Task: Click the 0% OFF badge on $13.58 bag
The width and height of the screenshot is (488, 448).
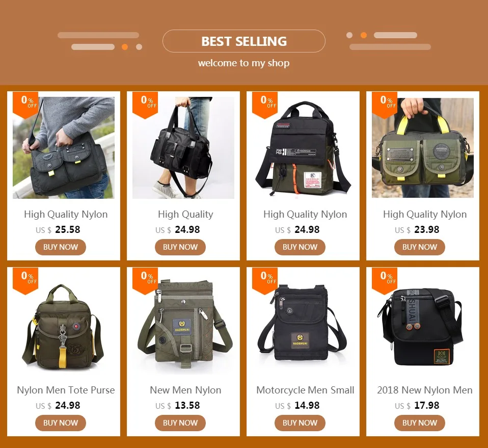Action: click(145, 281)
